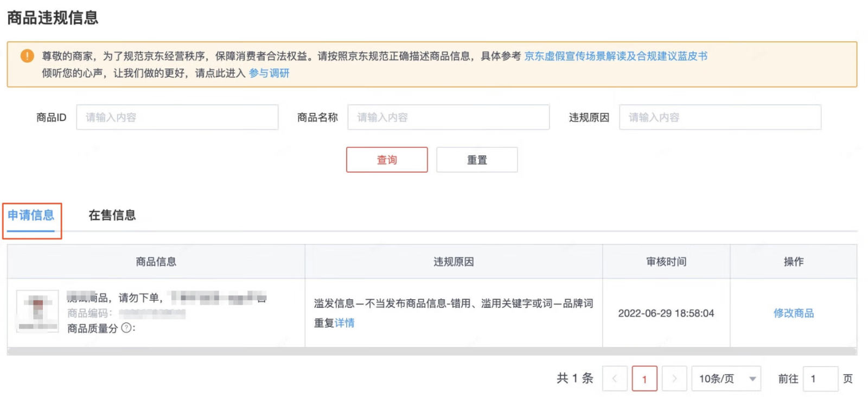Click the 商品质量分 help question-mark icon
868x397 pixels.
coord(126,328)
